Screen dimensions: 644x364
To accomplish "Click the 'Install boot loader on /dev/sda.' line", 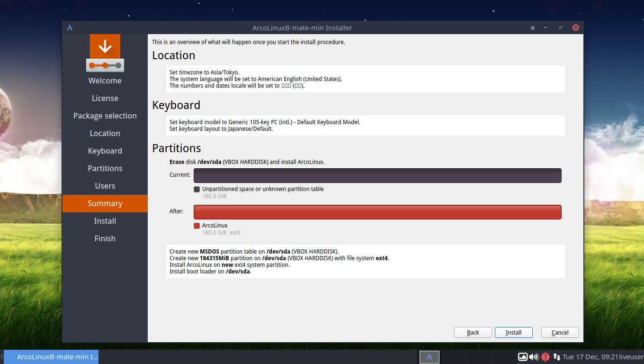I will click(210, 272).
